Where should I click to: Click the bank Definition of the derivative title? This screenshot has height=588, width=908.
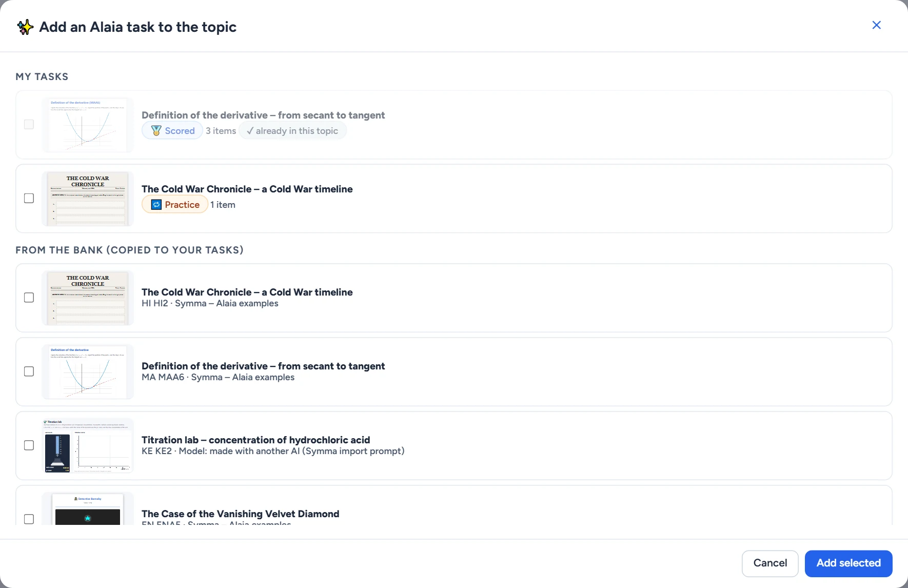263,366
